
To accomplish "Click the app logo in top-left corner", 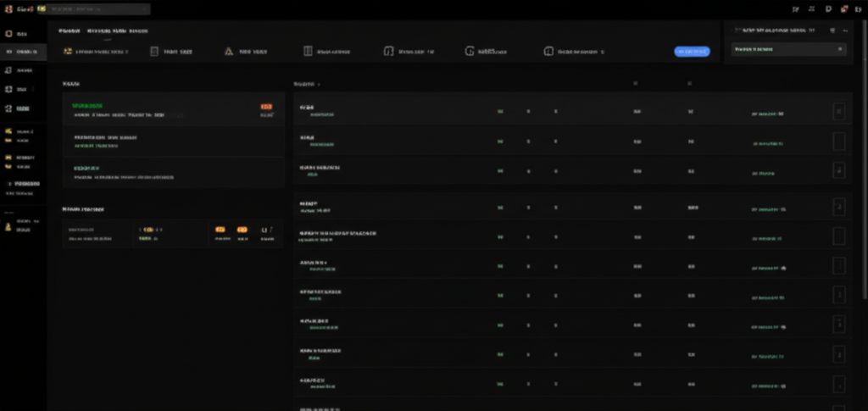I will coord(8,8).
